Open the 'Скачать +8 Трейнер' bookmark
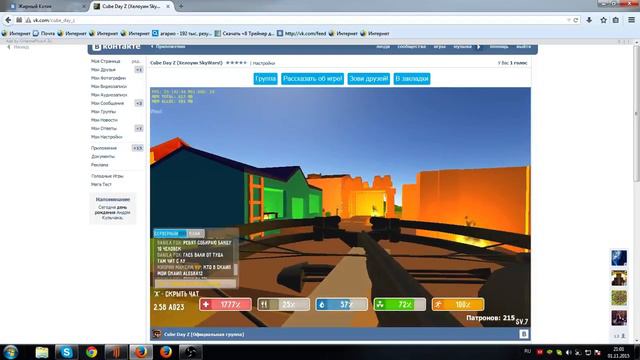This screenshot has height=360, width=640. click(244, 33)
